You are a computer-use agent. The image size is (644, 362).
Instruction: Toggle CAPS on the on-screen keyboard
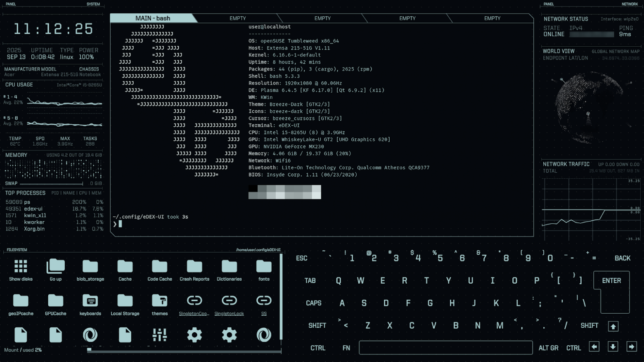click(314, 303)
